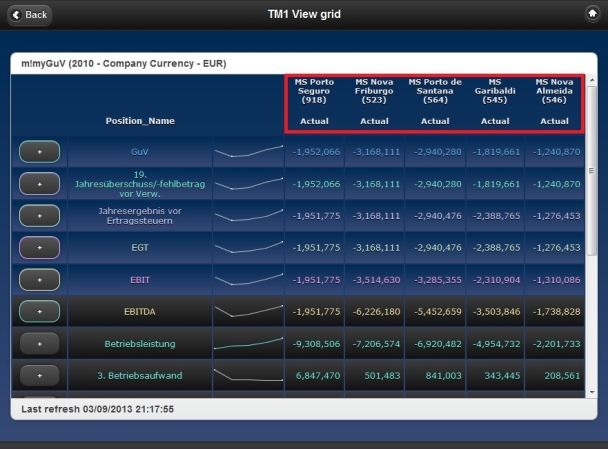608x449 pixels.
Task: Expand the 19. Jahresüberschuss/-fehlbetrag row
Action: [40, 184]
